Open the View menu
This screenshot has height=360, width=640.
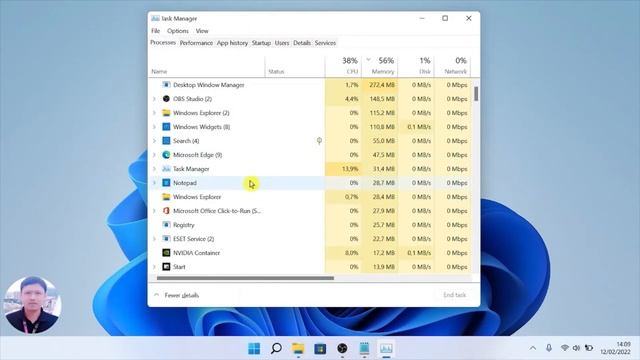coord(202,31)
